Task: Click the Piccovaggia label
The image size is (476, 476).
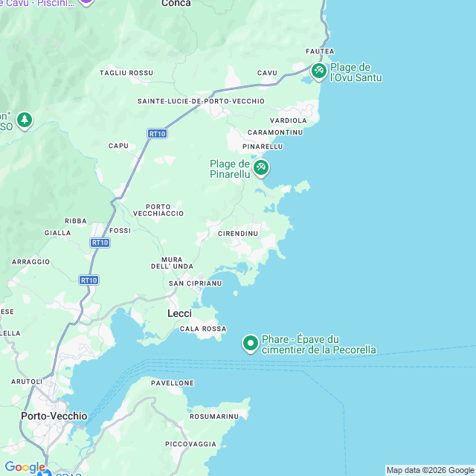Action: coord(190,444)
